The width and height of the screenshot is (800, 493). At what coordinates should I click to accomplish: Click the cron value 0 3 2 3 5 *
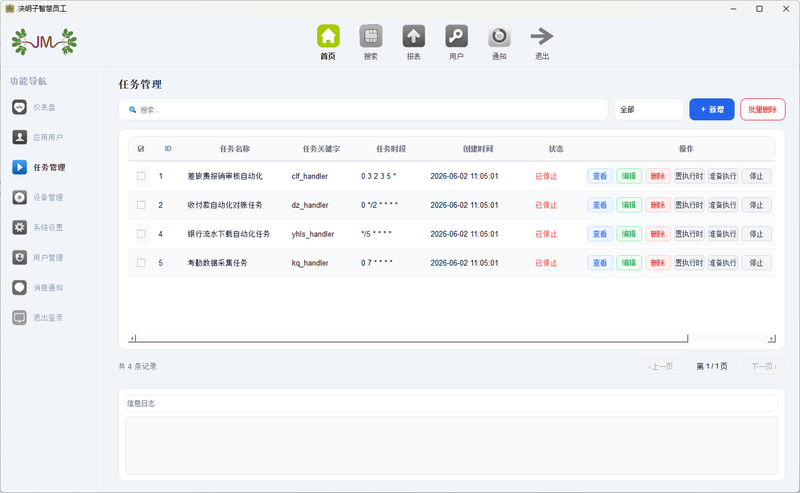[379, 176]
